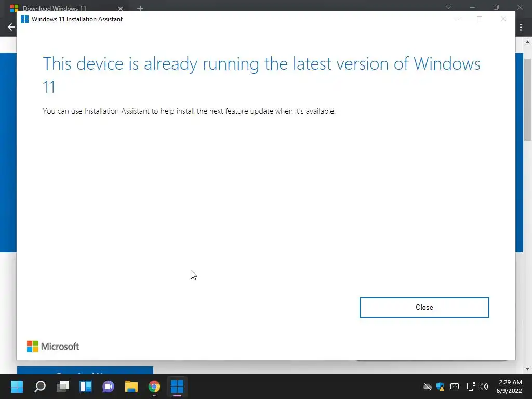
Task: Click the Windows logo in Installation Assistant title bar
Action: pyautogui.click(x=25, y=19)
